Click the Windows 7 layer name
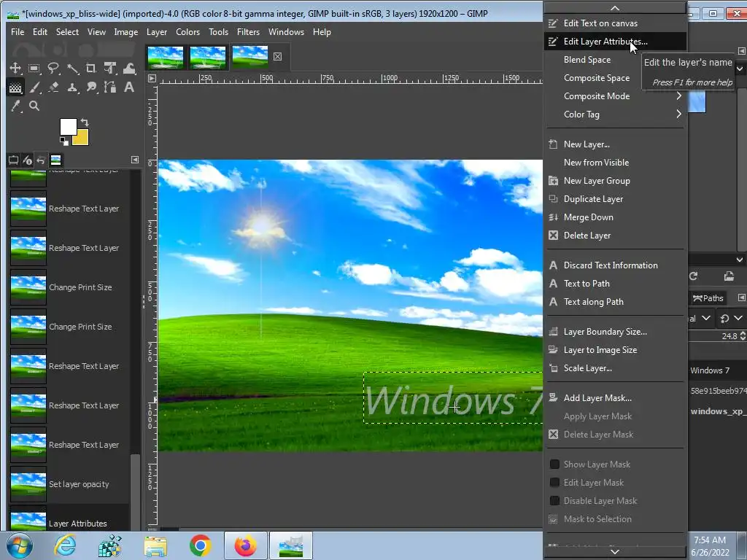Viewport: 747px width, 560px height. point(710,370)
